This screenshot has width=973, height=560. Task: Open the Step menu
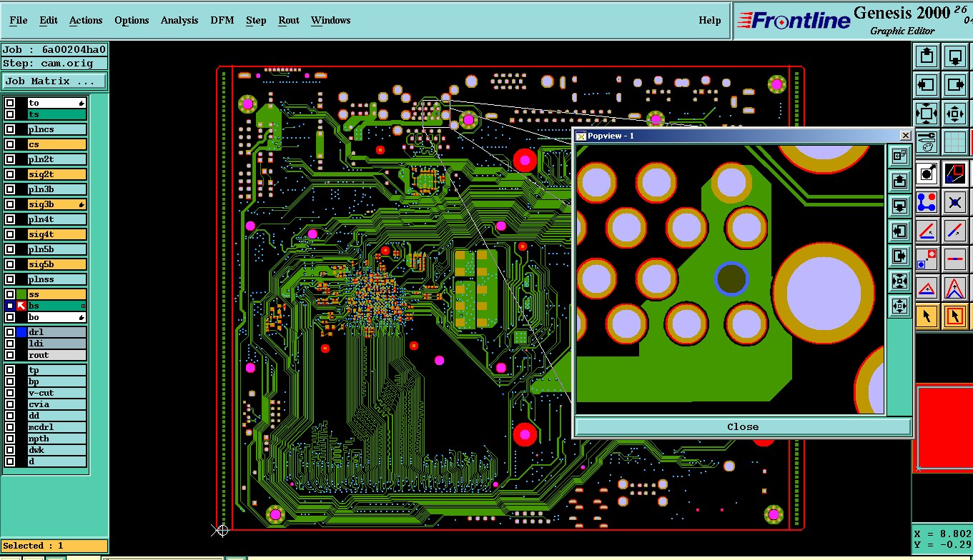click(256, 20)
